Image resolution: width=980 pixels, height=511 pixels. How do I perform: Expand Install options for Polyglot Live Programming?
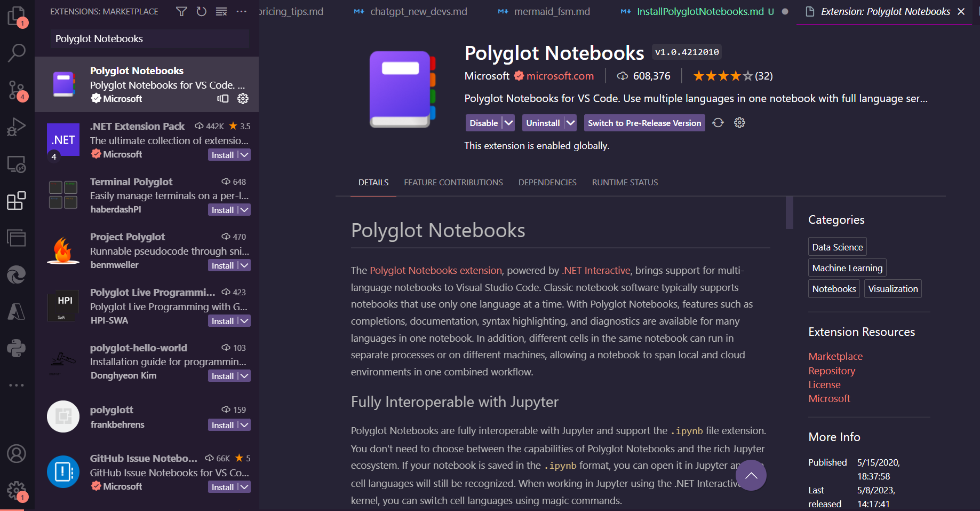pos(244,321)
